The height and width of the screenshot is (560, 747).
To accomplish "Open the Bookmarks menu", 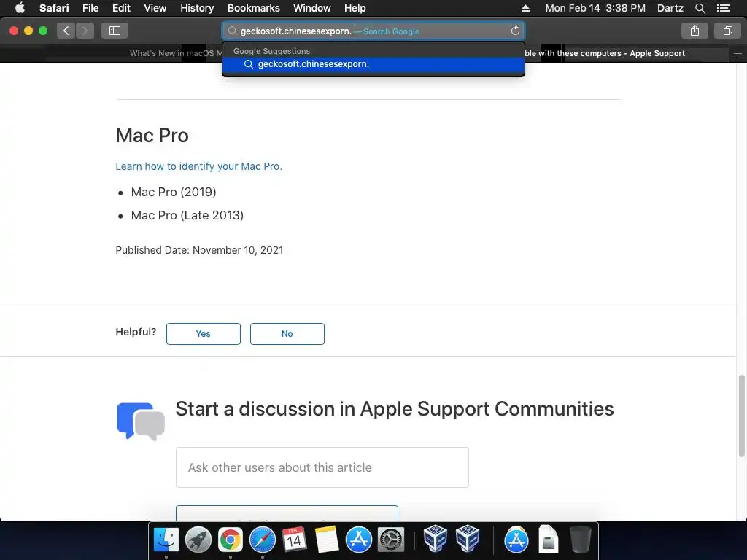I will 253,8.
